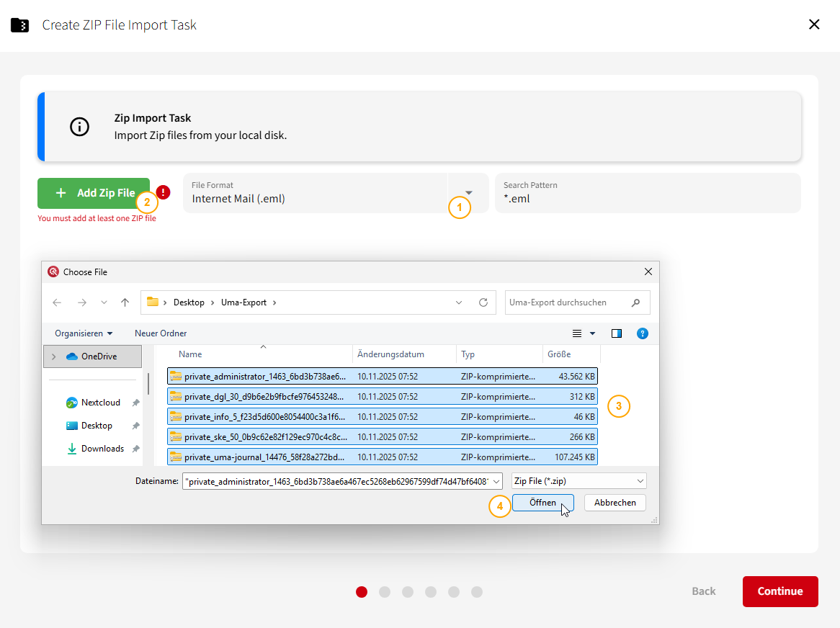Expand the OneDrive tree node
Image resolution: width=840 pixels, height=628 pixels.
54,356
